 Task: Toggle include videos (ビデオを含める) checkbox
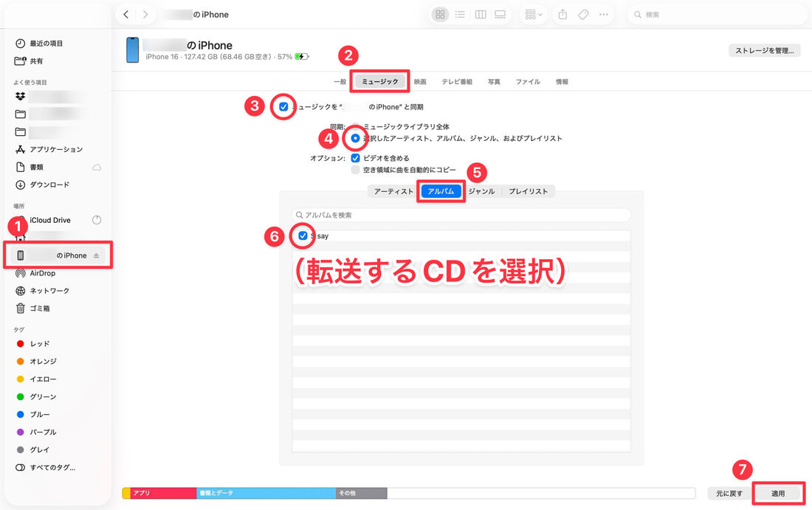point(355,158)
